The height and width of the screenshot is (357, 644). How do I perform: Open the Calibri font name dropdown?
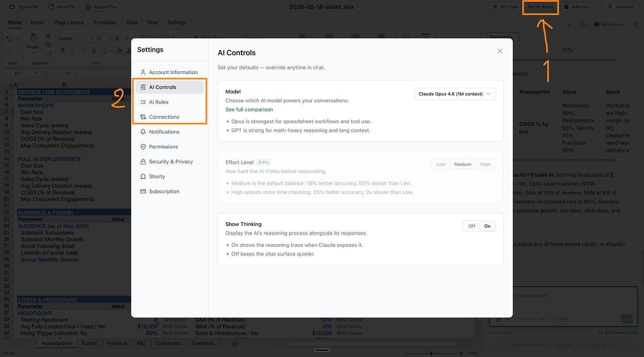pyautogui.click(x=76, y=38)
